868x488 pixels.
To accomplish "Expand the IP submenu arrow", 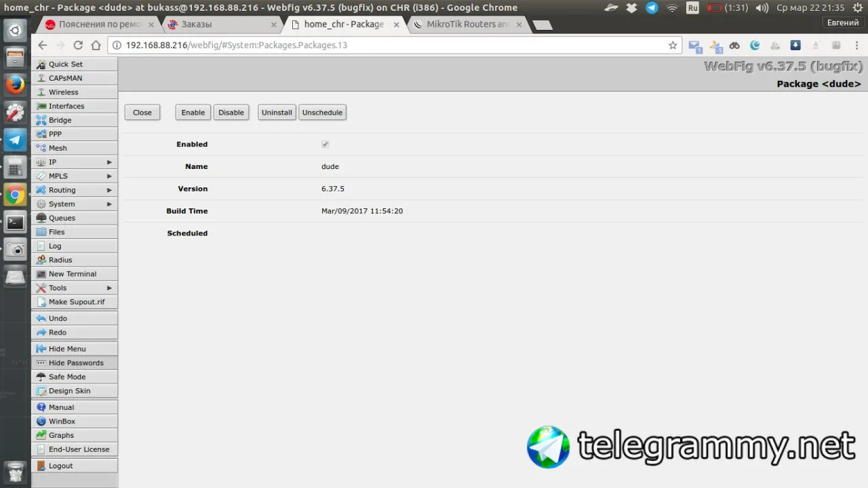I will [x=109, y=162].
